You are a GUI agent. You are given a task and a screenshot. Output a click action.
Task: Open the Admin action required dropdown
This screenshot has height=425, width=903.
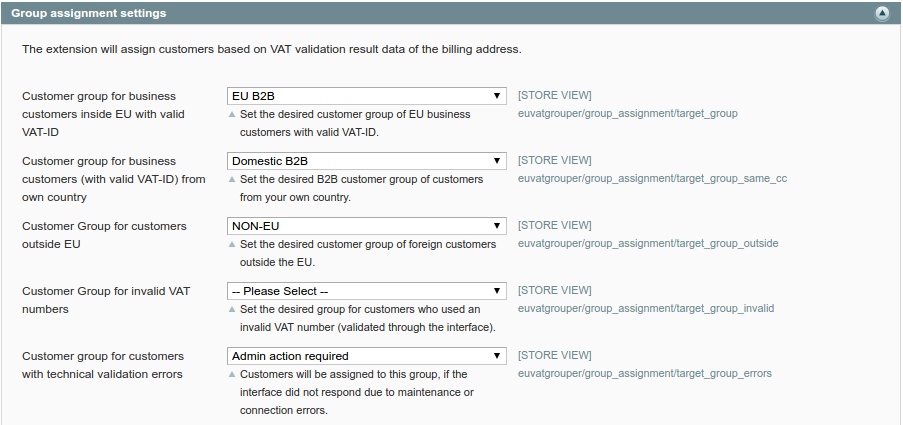pyautogui.click(x=367, y=356)
